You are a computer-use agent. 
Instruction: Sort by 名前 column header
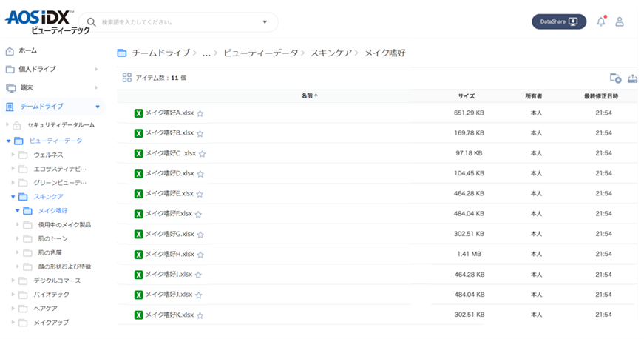pyautogui.click(x=310, y=96)
